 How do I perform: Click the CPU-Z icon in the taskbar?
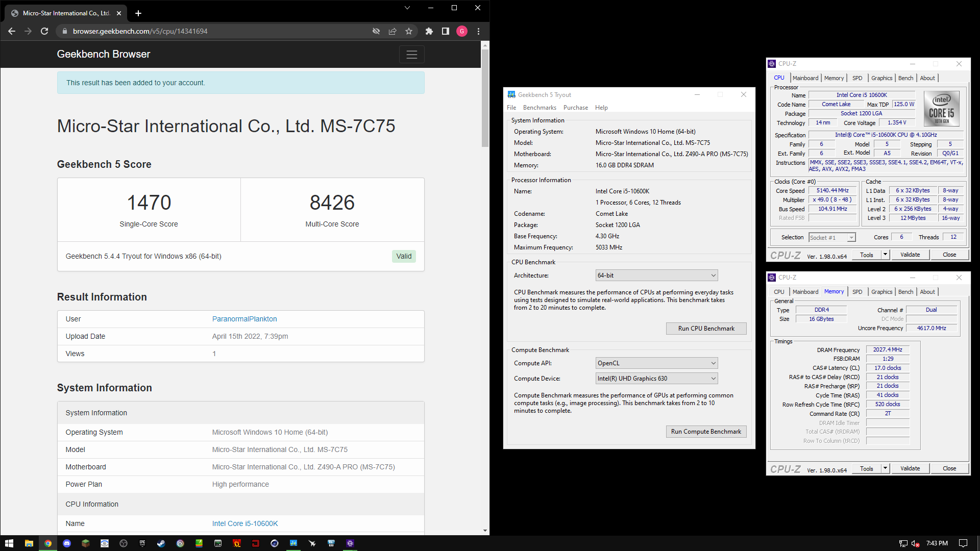(350, 543)
